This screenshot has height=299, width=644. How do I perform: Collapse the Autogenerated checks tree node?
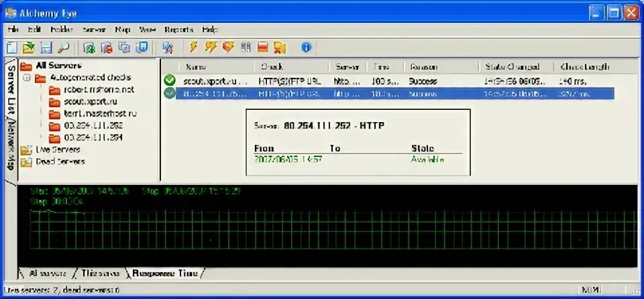point(27,78)
